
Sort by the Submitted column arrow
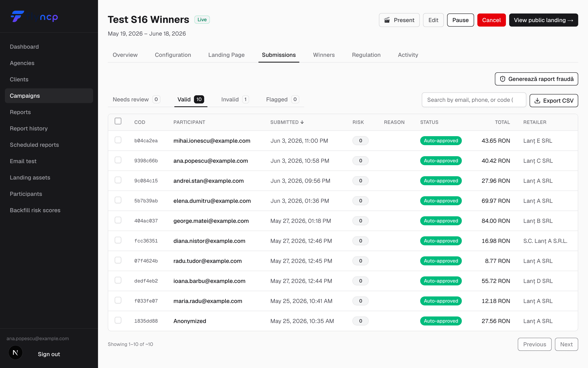[x=302, y=122]
